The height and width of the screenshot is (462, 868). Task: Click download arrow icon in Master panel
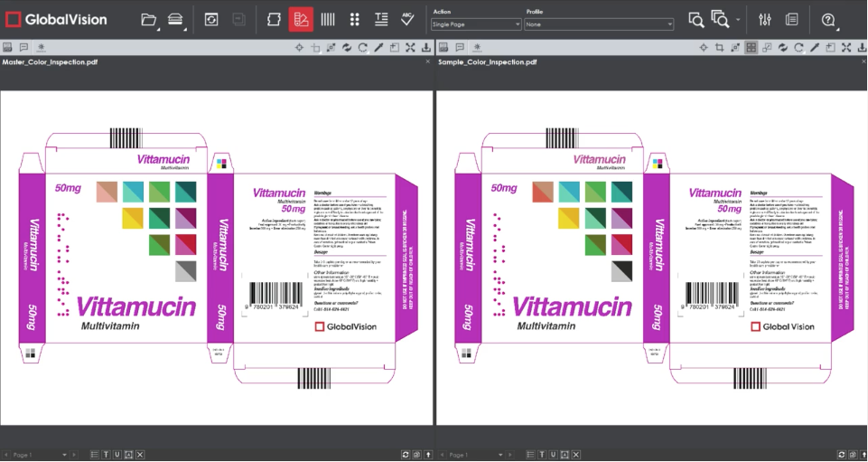(426, 48)
